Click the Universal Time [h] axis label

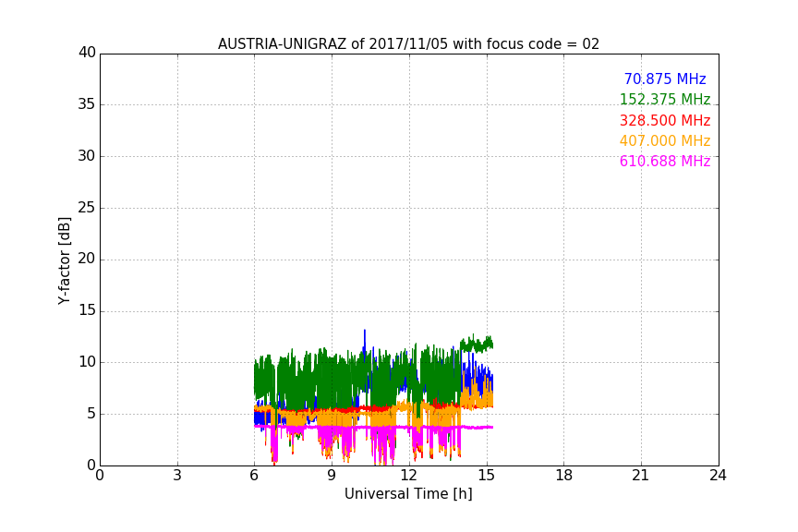pyautogui.click(x=408, y=494)
